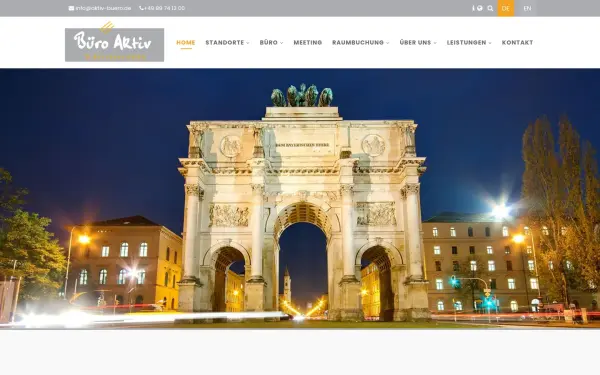Image resolution: width=600 pixels, height=375 pixels.
Task: Open the Kontakt menu item
Action: (x=517, y=42)
